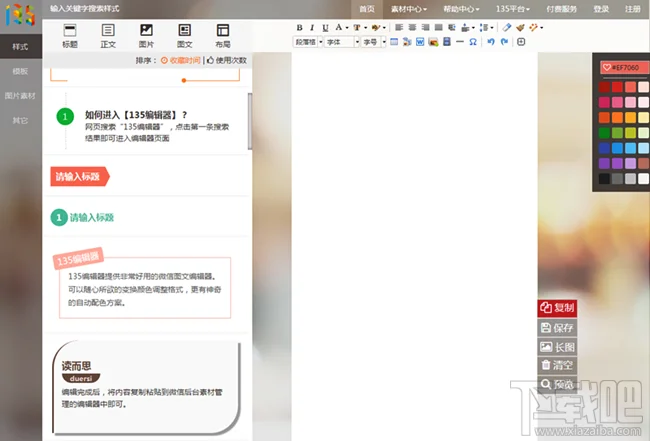Click the 135 editor logo
650x441 pixels.
click(x=20, y=15)
